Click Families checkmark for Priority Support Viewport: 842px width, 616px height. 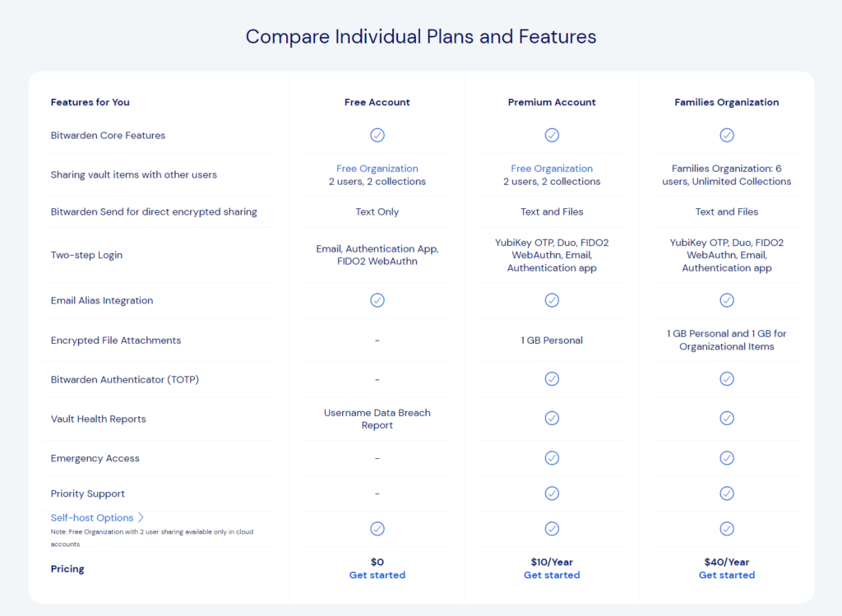point(727,493)
